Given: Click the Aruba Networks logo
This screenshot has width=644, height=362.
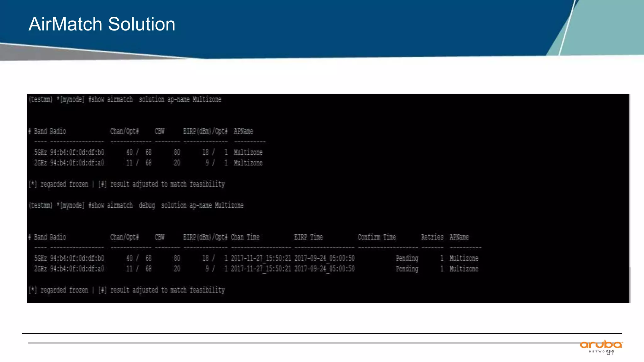Looking at the screenshot, I should (601, 347).
